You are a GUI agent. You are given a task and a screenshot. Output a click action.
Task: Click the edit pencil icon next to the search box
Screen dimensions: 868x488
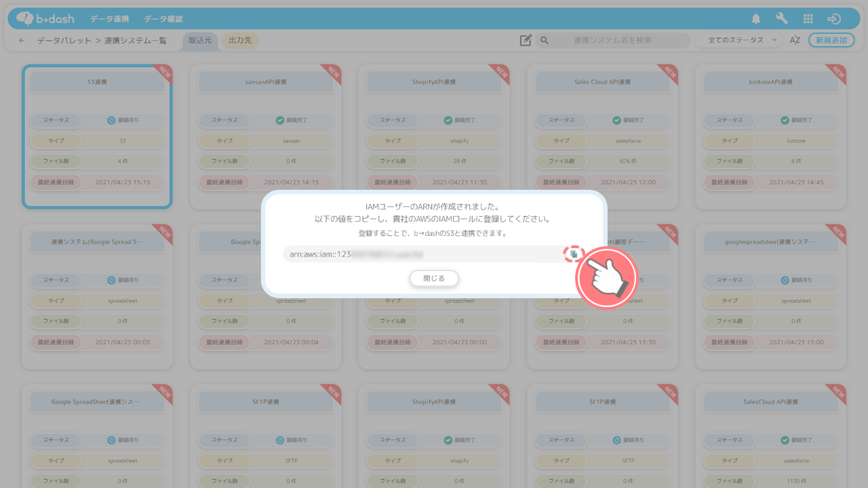(x=526, y=41)
